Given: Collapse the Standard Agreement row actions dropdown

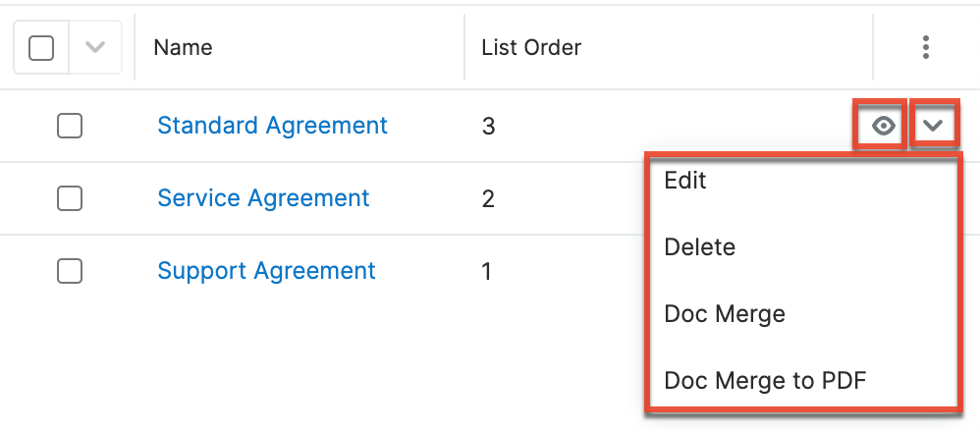Looking at the screenshot, I should pos(934,126).
